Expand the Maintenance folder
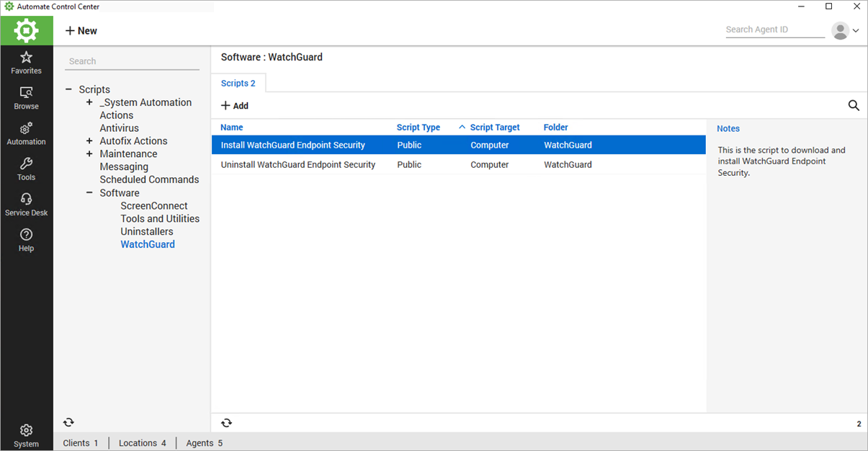 pos(89,154)
